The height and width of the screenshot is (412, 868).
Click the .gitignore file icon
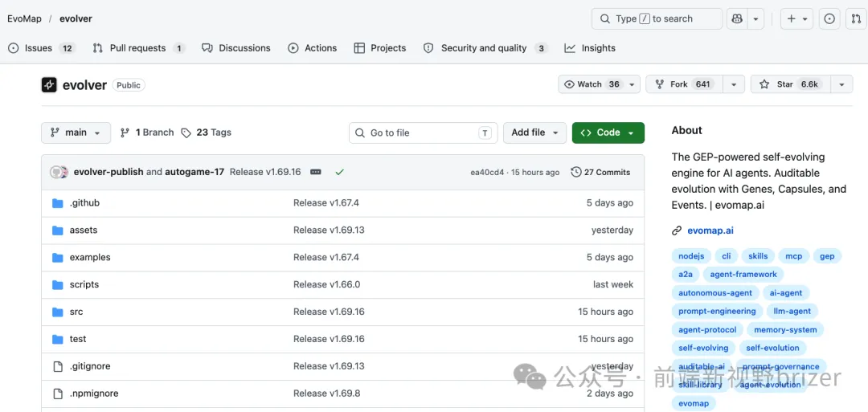click(58, 366)
